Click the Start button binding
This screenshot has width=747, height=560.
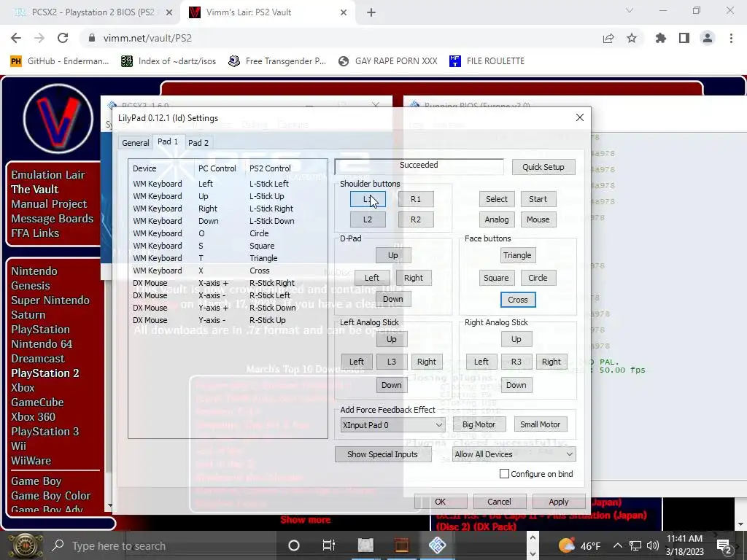click(x=538, y=199)
